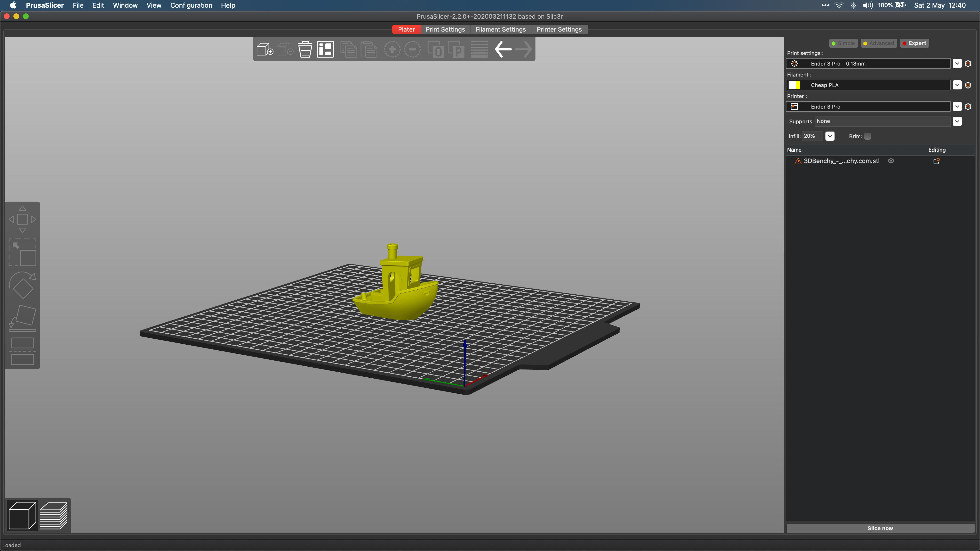Toggle visibility eye of 3DBenchy object
The image size is (980, 551).
(x=891, y=161)
